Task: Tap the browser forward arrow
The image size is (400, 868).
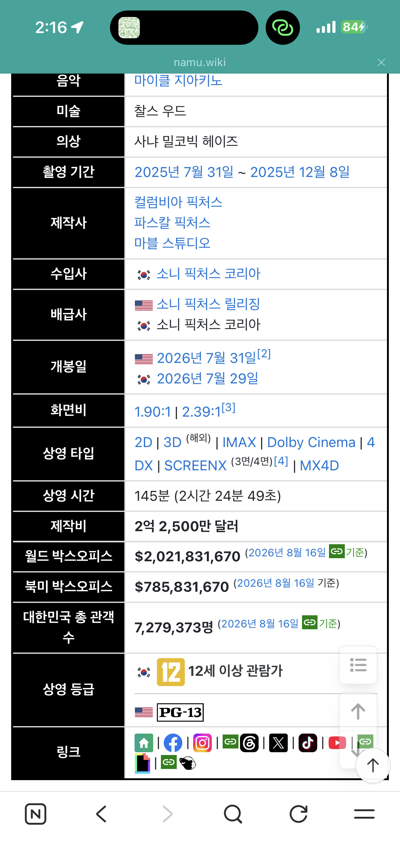Action: 167,814
